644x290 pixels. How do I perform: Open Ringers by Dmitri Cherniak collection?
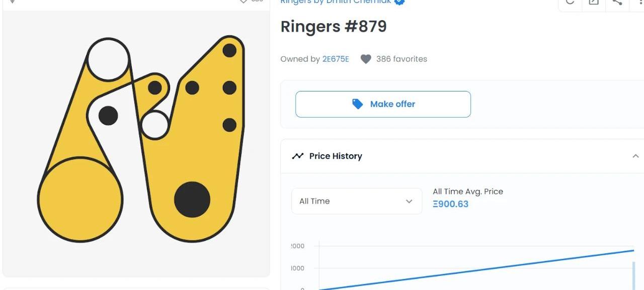(336, 2)
